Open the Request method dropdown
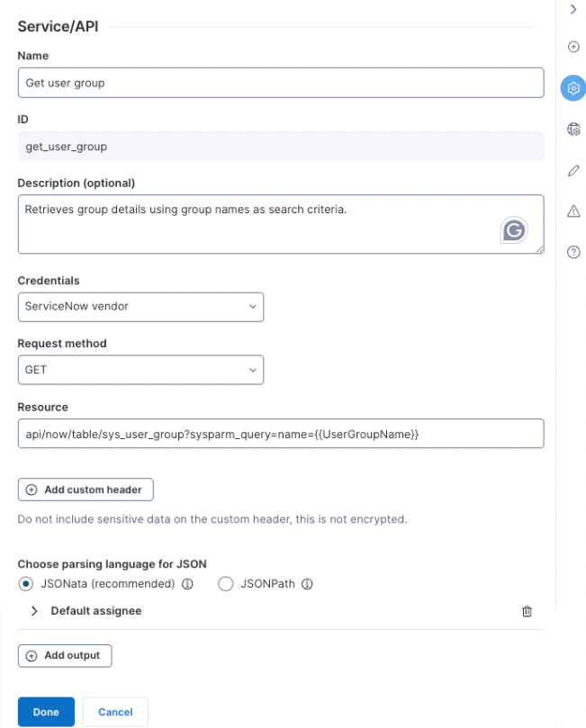Screen dimensions: 586x728 [x=140, y=370]
